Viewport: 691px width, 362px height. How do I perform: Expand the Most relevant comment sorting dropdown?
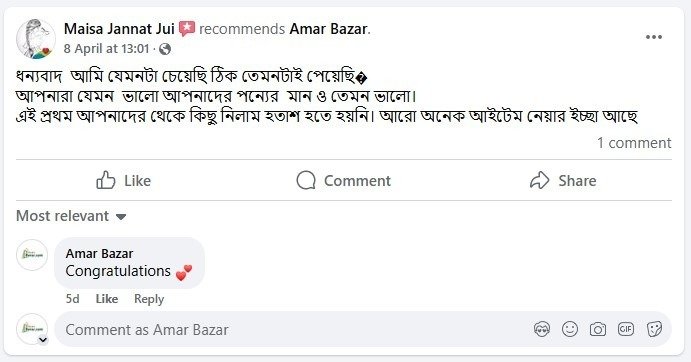pos(71,216)
